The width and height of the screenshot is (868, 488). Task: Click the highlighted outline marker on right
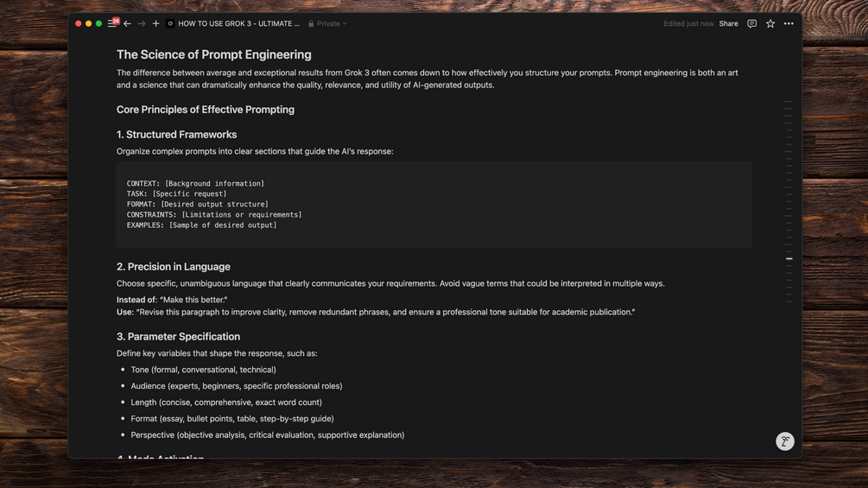coord(789,258)
